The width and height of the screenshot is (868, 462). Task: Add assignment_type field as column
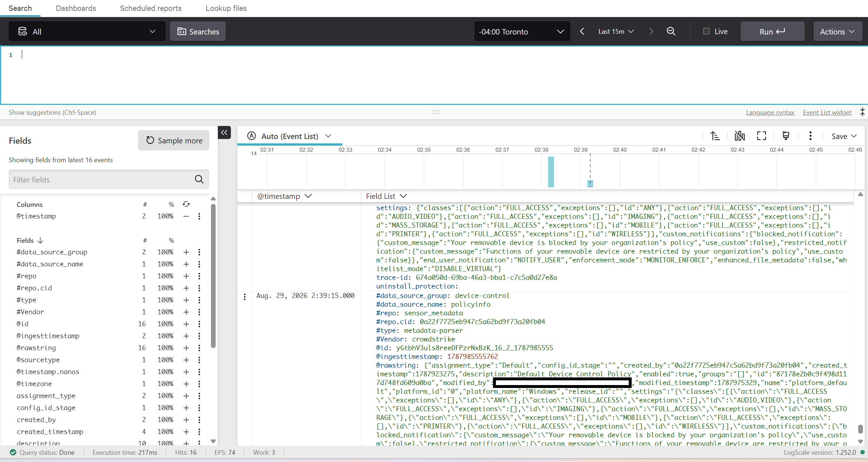coord(186,396)
